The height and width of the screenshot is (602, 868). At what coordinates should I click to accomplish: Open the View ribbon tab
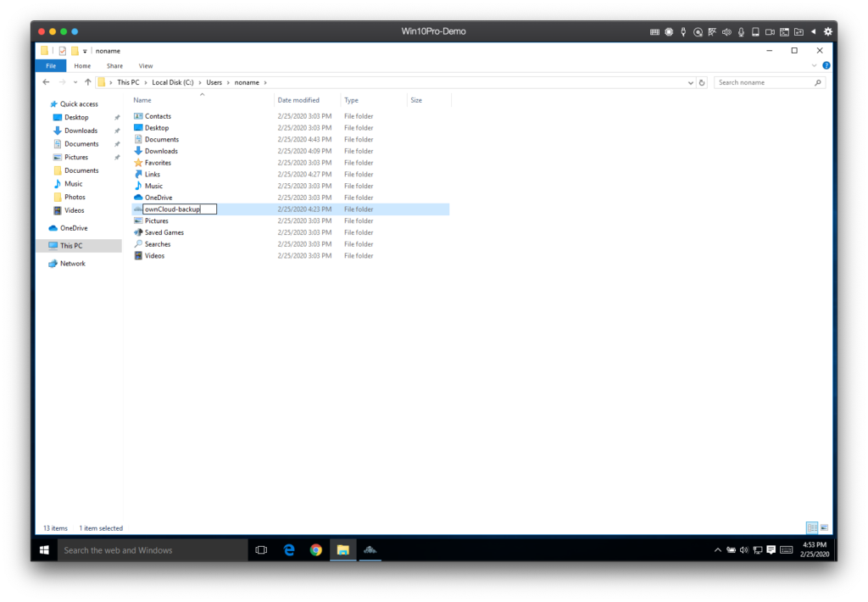click(x=146, y=66)
